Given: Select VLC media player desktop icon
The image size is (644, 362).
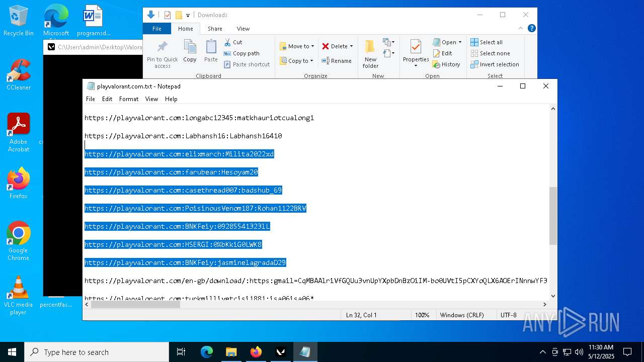Looking at the screenshot, I should pyautogui.click(x=19, y=295).
